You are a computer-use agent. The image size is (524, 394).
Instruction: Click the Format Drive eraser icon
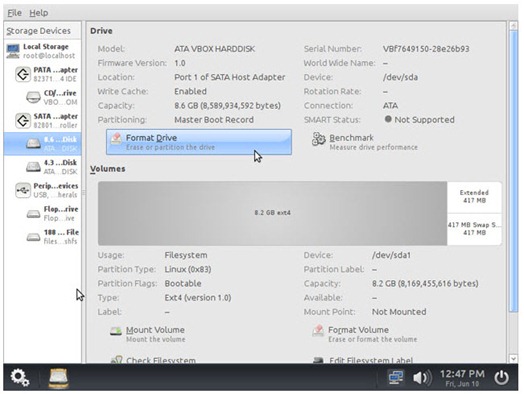[116, 139]
